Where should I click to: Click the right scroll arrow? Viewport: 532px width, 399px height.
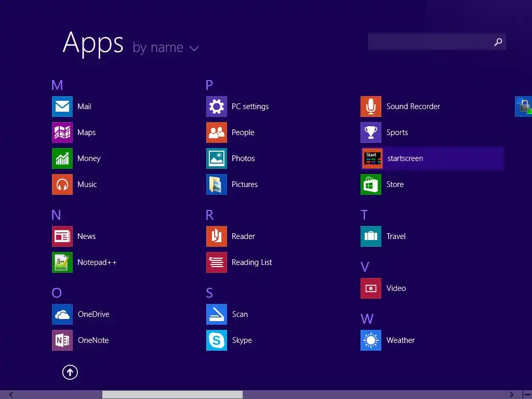(511, 395)
